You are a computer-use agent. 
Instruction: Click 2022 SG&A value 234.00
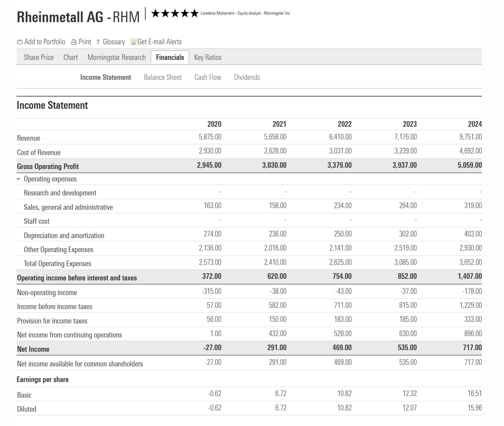tap(343, 206)
